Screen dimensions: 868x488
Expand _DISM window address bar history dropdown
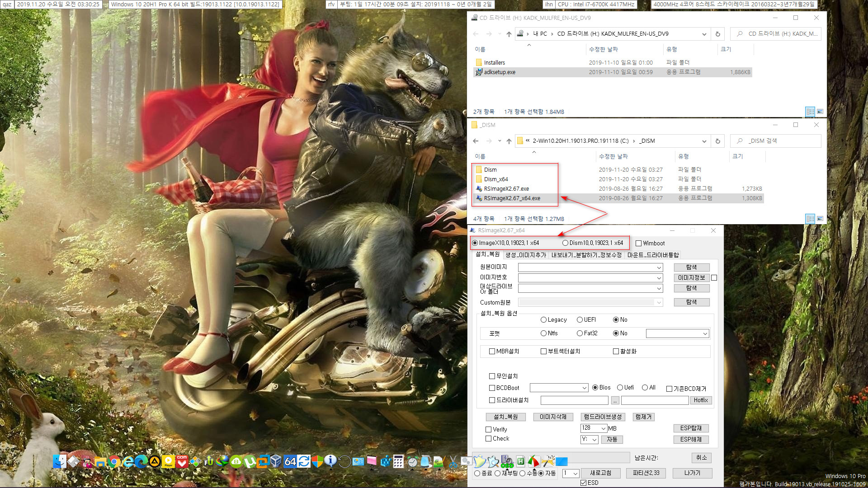704,141
